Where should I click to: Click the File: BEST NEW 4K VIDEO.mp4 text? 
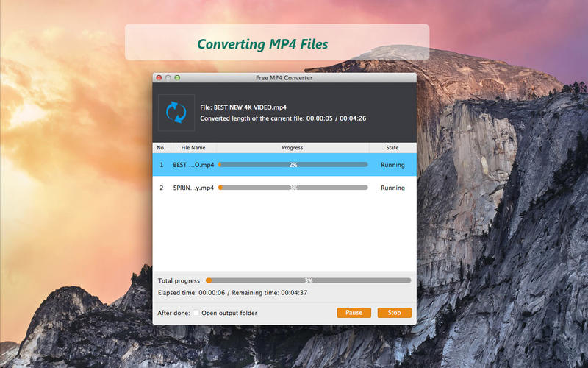[243, 107]
